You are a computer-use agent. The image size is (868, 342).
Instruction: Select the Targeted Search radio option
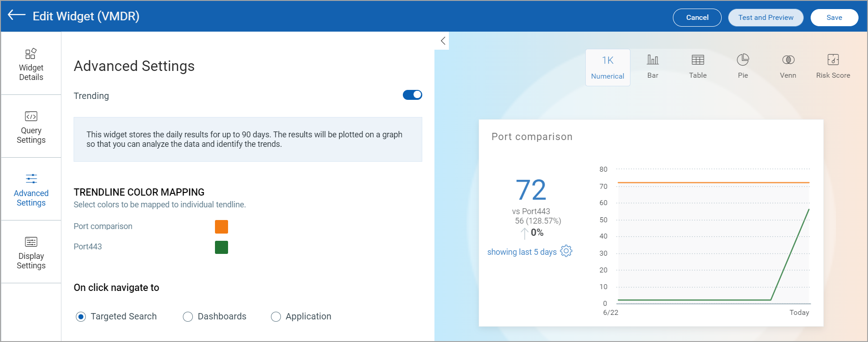pos(81,317)
